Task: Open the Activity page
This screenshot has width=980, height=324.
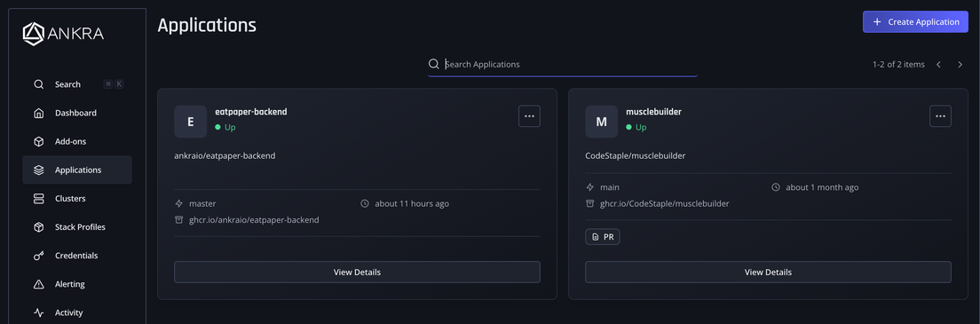Action: click(77, 312)
